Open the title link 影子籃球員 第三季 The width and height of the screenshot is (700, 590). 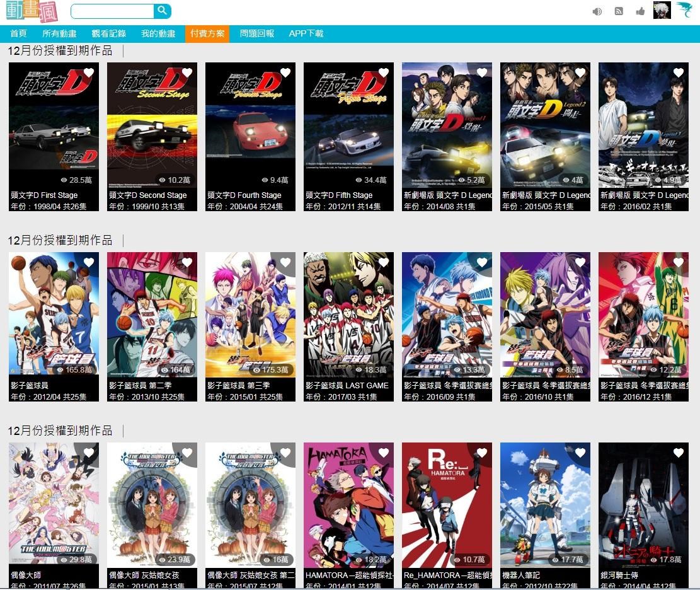[238, 385]
